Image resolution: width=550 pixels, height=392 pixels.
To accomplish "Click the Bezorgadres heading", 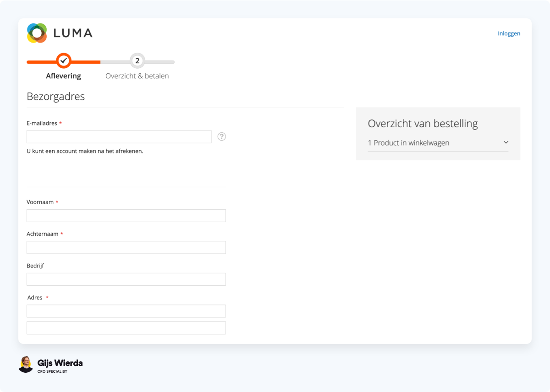I will (56, 97).
